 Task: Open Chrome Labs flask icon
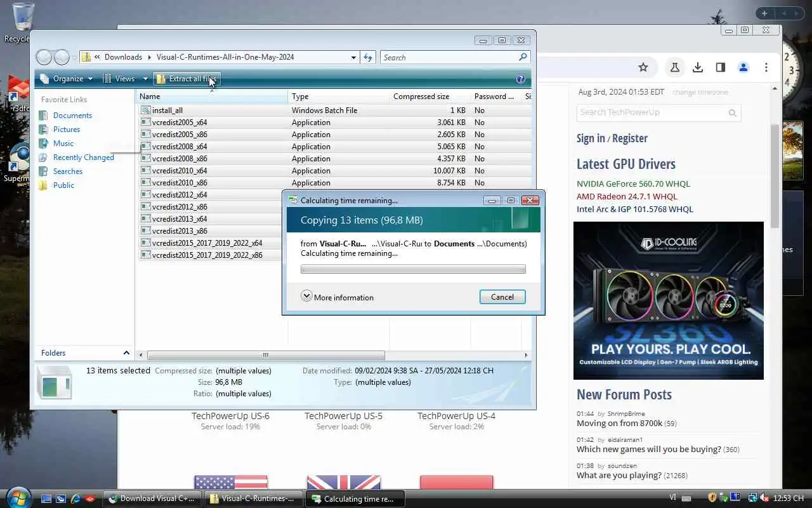coord(675,67)
